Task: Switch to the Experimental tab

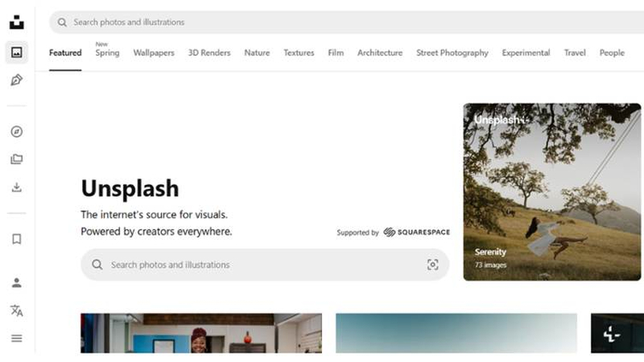Action: [x=526, y=52]
